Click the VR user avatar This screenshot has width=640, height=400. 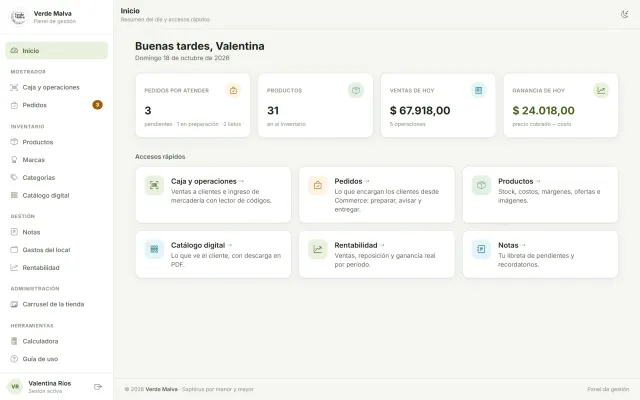[x=15, y=387]
